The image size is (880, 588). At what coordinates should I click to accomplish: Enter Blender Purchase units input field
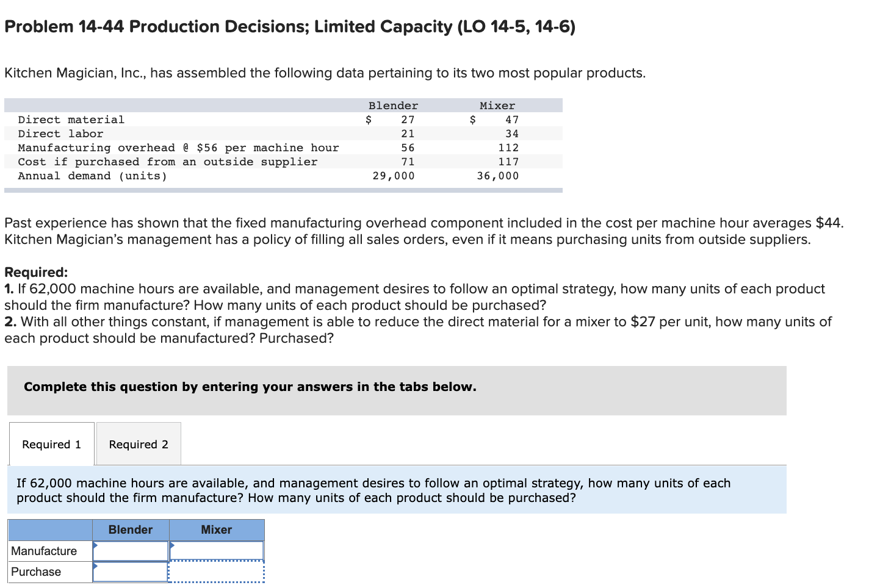click(131, 572)
